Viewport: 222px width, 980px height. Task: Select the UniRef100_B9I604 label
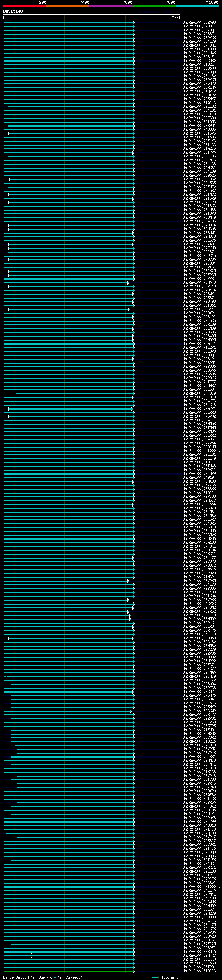click(199, 596)
